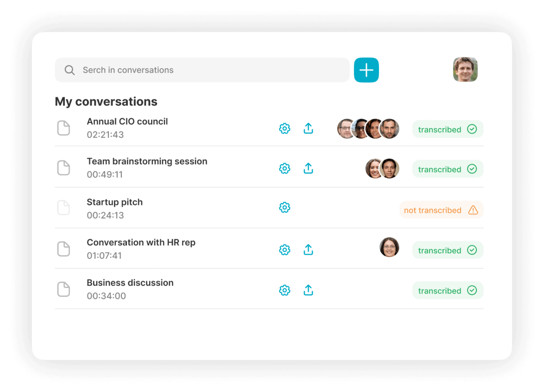Open settings gear for Team brainstorming session
This screenshot has height=392, width=544.
tap(285, 168)
